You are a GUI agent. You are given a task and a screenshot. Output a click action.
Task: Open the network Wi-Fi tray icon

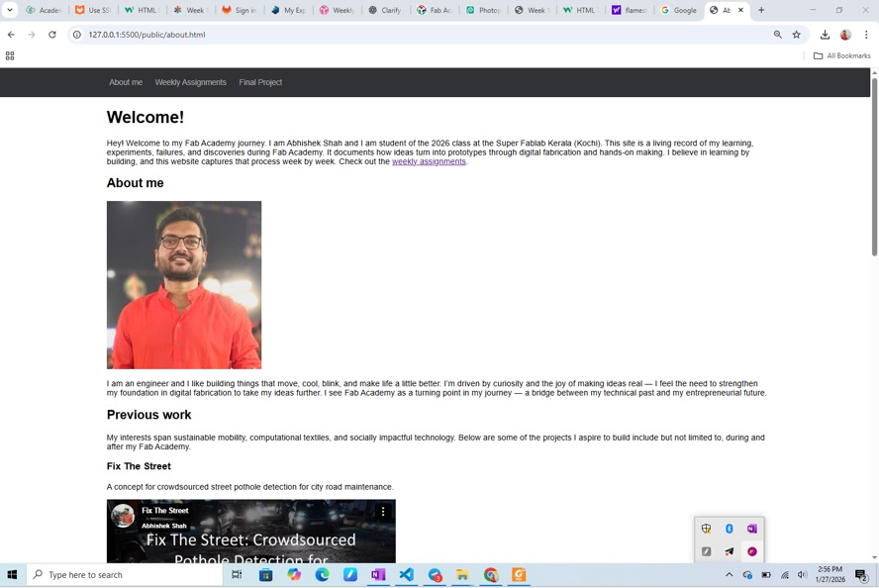(x=784, y=574)
